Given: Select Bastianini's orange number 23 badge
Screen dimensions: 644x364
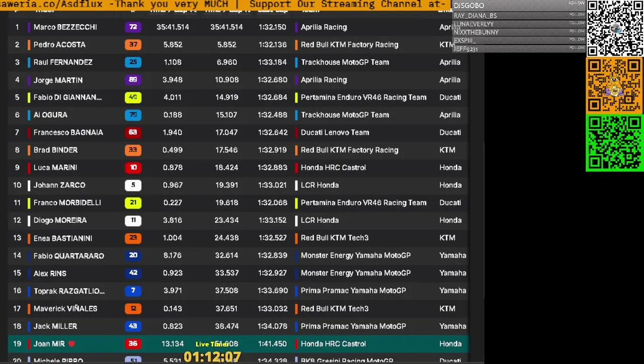Looking at the screenshot, I should coord(133,238).
